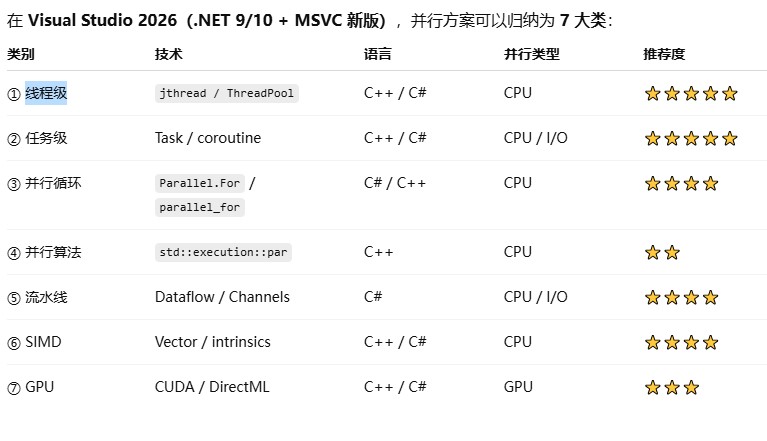Click the two-star rating for 并行算法
The width and height of the screenshot is (767, 441).
coord(662,253)
